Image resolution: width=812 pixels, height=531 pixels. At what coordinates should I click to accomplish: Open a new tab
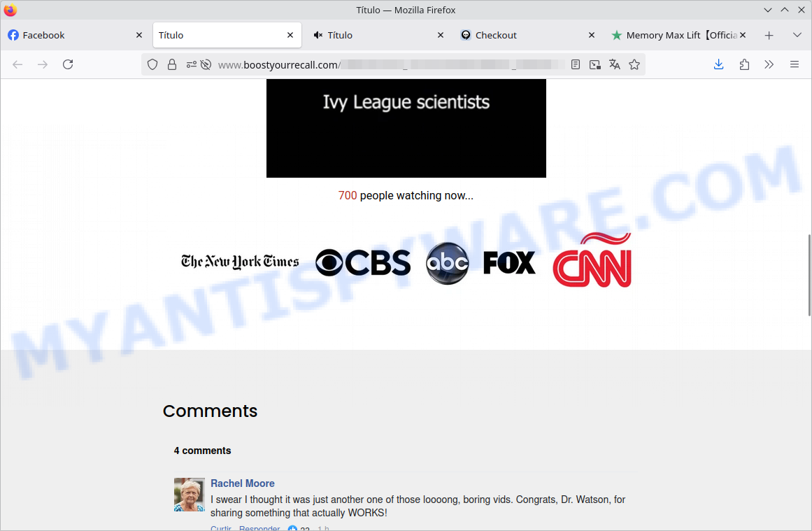coord(769,35)
